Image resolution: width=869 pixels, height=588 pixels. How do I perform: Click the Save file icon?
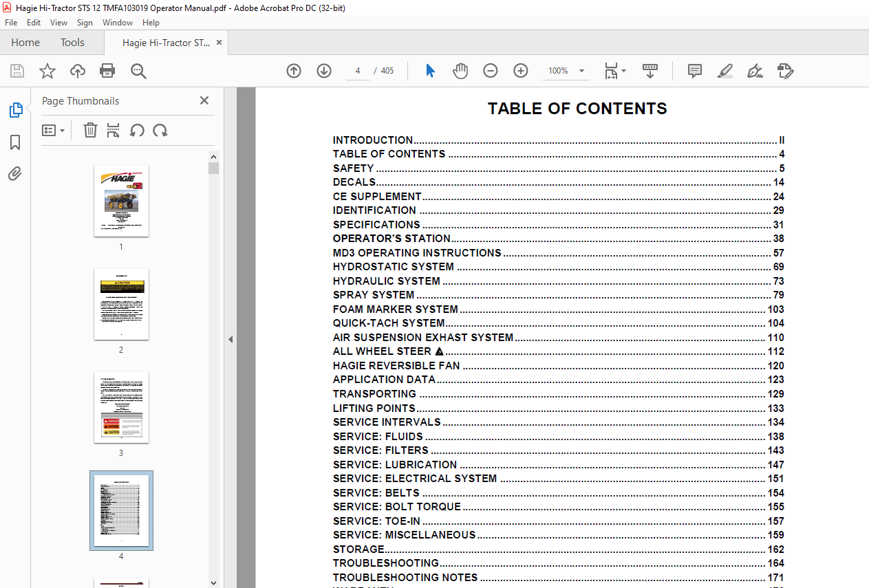[17, 71]
